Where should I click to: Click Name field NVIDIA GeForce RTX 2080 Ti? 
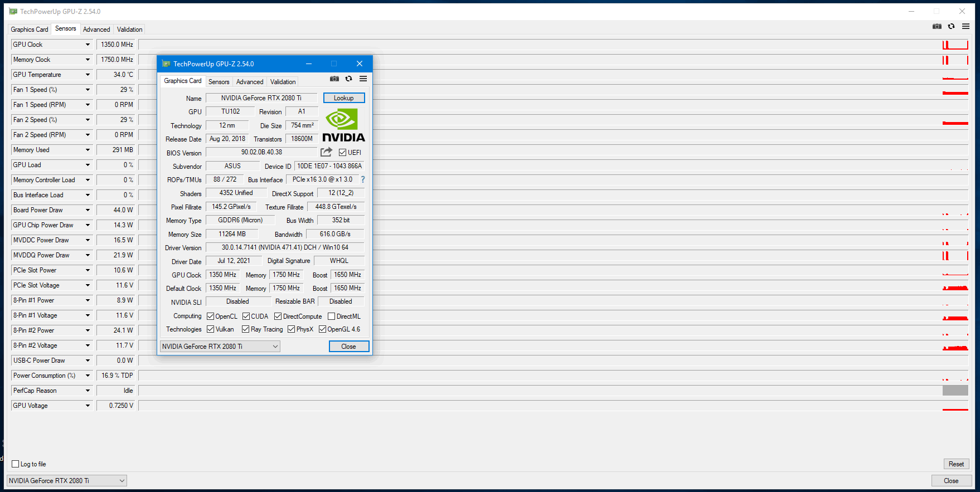click(x=261, y=98)
